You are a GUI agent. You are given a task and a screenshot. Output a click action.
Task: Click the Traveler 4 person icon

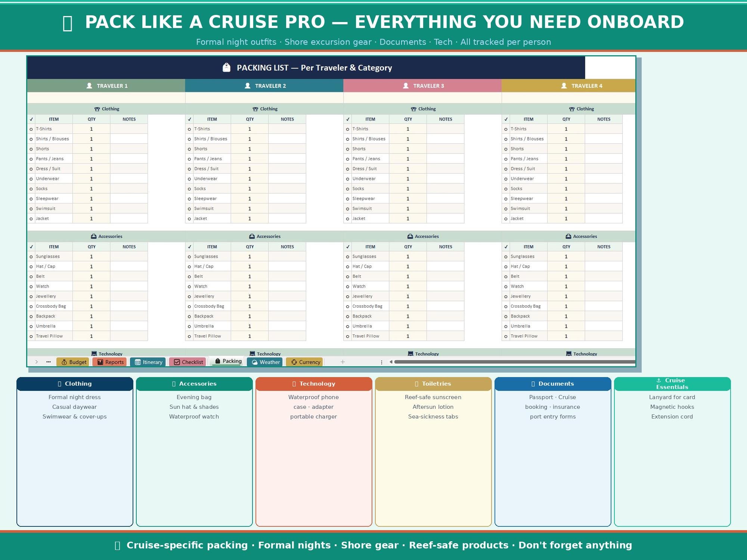tap(564, 85)
